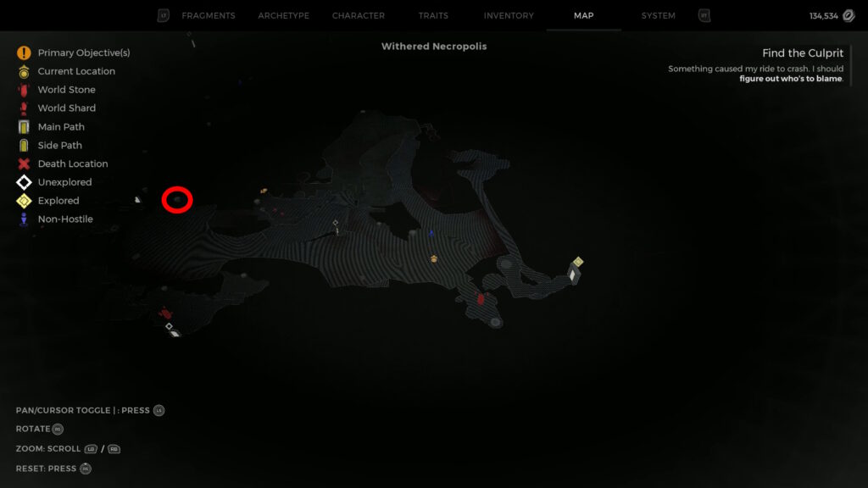Screen dimensions: 868x488
Task: Click the Current Location legend icon
Action: pos(24,71)
